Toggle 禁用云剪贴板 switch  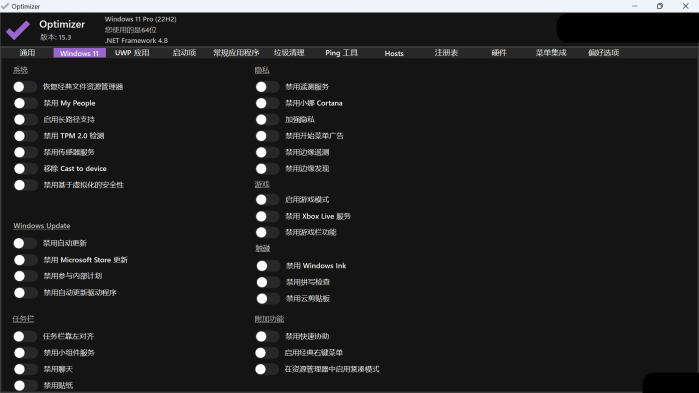pyautogui.click(x=267, y=299)
